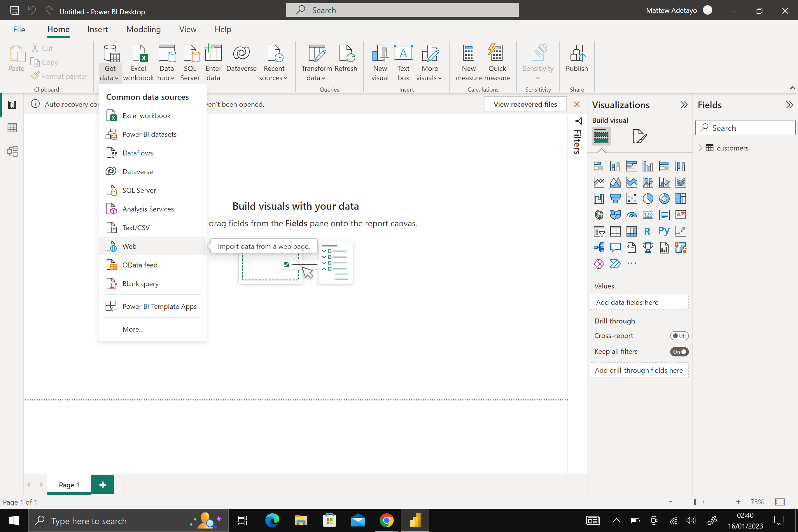The width and height of the screenshot is (798, 532).
Task: Choose the Treemap visualization icon
Action: click(x=680, y=199)
